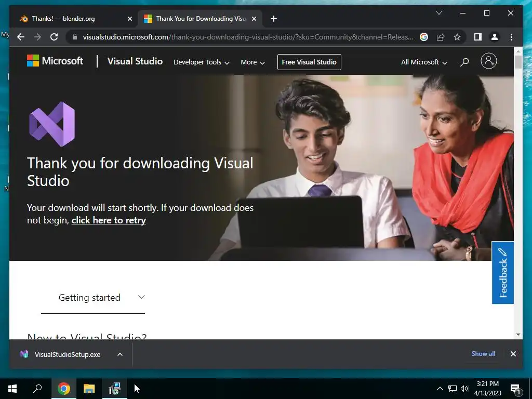
Task: Open the Google icon in address bar
Action: [424, 37]
